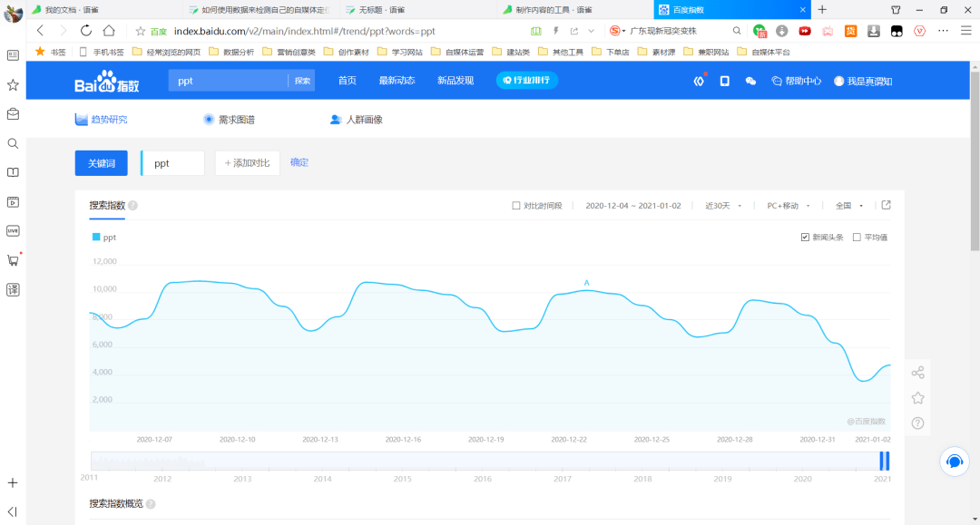Open the WeChat icon in header
980x525 pixels.
pos(750,82)
